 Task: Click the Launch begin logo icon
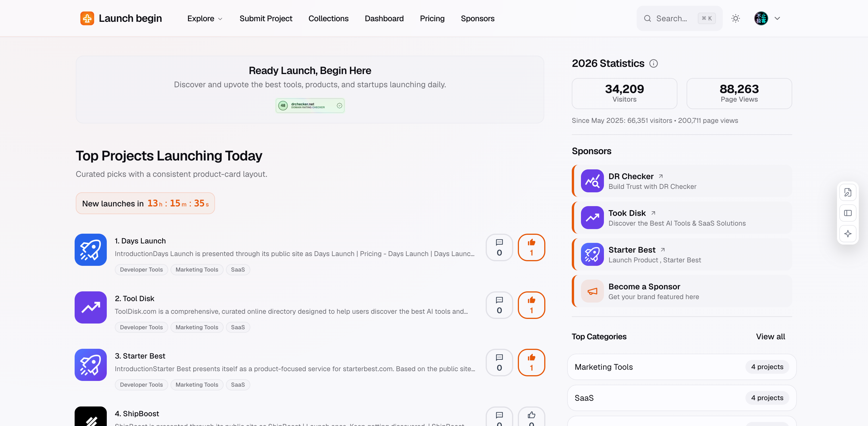point(87,18)
